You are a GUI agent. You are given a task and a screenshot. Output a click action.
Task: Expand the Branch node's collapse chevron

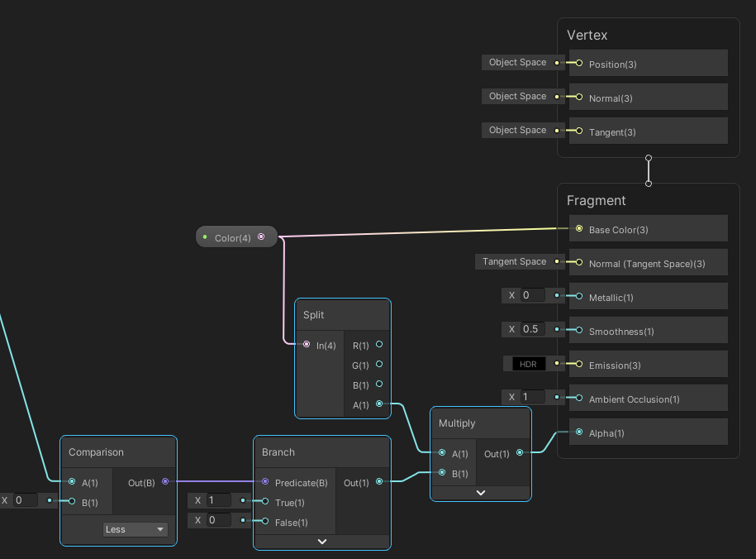point(322,542)
